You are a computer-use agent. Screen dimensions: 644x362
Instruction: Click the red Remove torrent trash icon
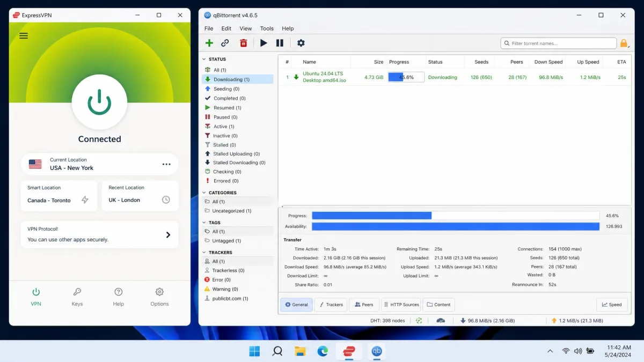(244, 43)
